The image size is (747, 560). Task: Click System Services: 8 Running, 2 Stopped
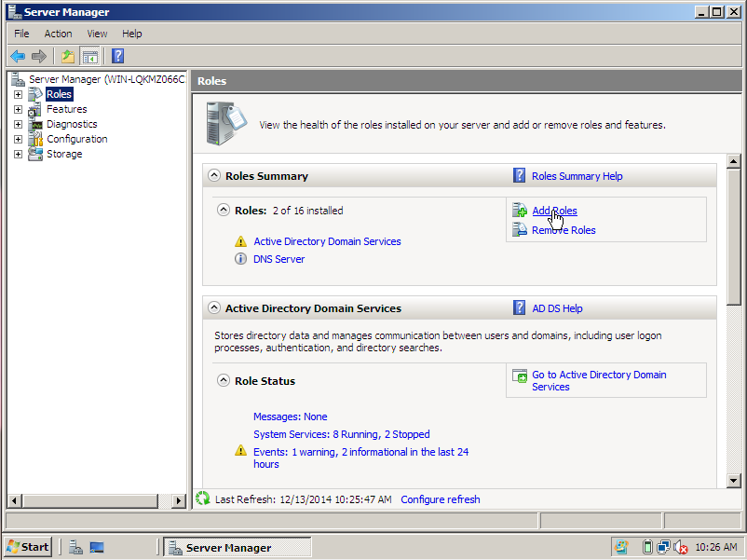click(x=342, y=434)
